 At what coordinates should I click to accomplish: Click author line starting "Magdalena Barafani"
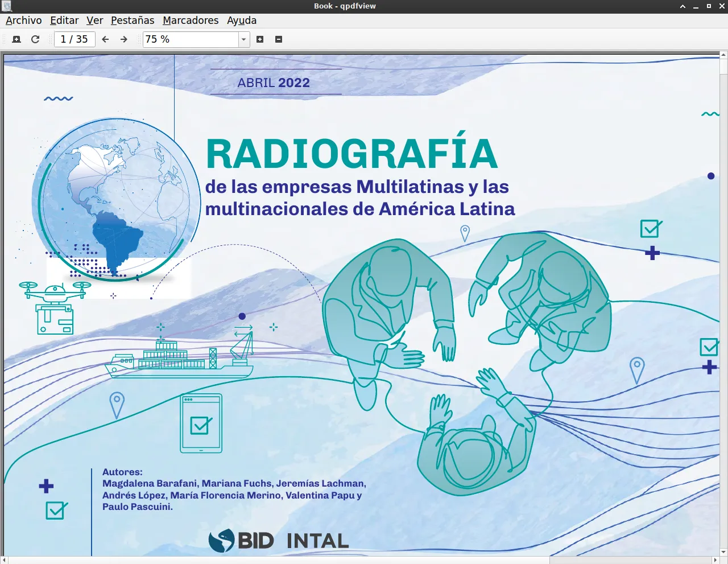point(234,484)
